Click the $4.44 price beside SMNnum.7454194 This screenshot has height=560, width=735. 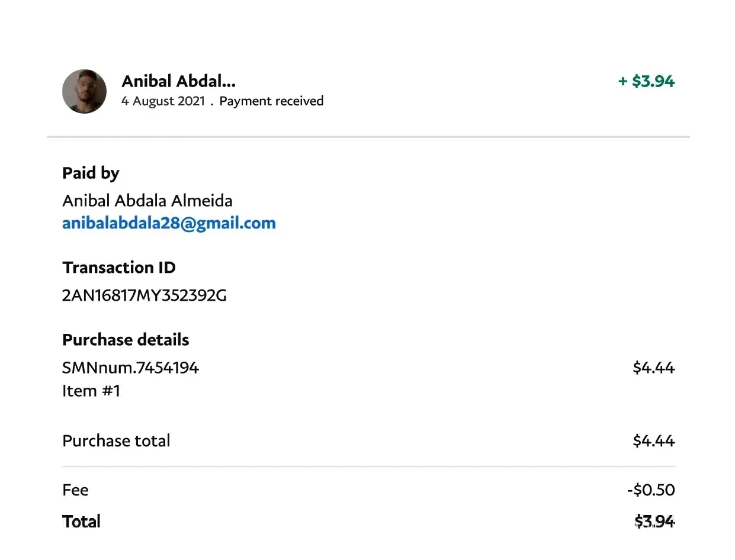[x=653, y=368]
